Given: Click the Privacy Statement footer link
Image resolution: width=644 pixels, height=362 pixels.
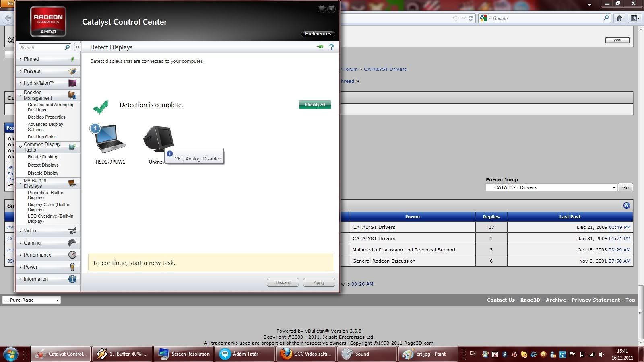Looking at the screenshot, I should [x=596, y=300].
